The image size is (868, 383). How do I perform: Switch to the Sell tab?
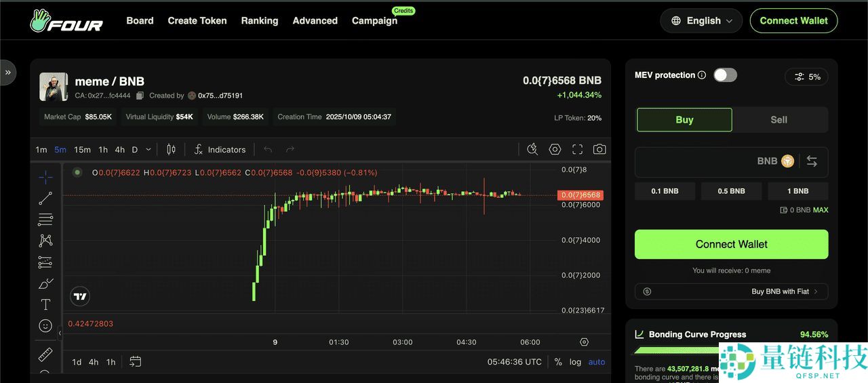pos(778,120)
